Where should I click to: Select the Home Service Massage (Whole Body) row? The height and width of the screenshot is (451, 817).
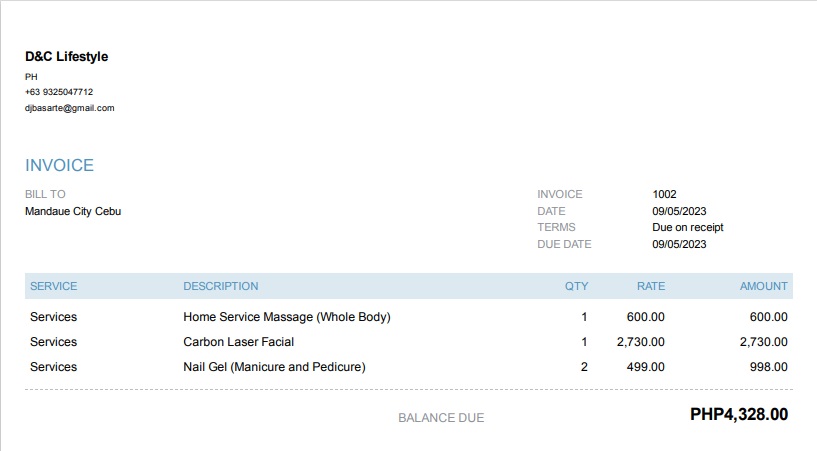286,317
